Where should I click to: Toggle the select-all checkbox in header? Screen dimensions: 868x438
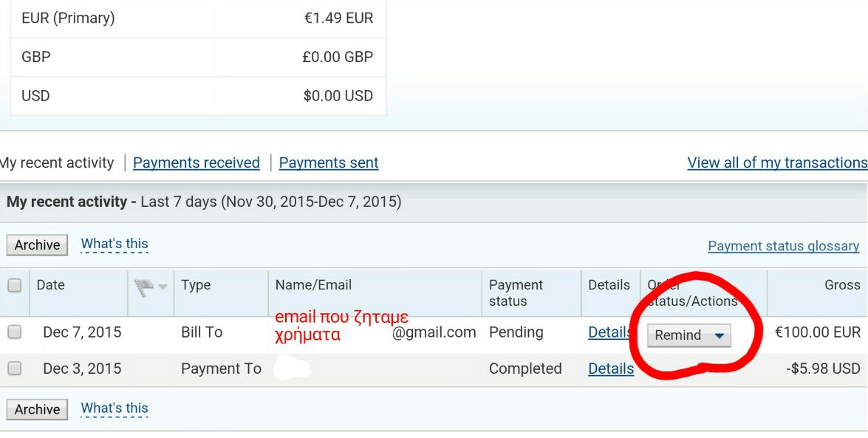click(x=14, y=286)
